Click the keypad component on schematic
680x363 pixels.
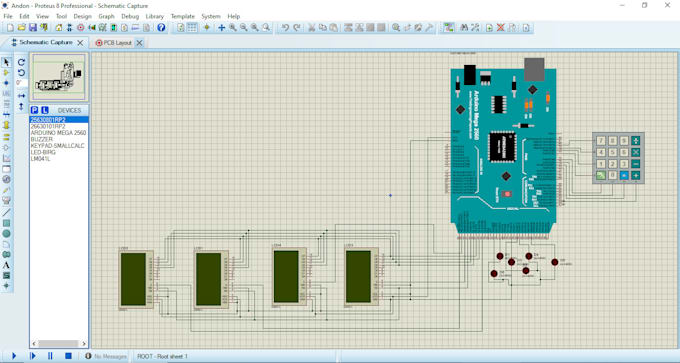click(618, 158)
